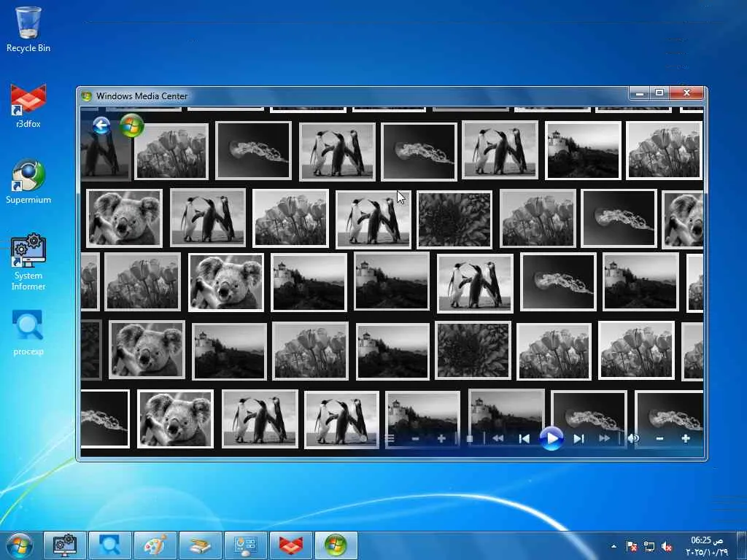Open the Recycle Bin desktop icon

[x=28, y=29]
